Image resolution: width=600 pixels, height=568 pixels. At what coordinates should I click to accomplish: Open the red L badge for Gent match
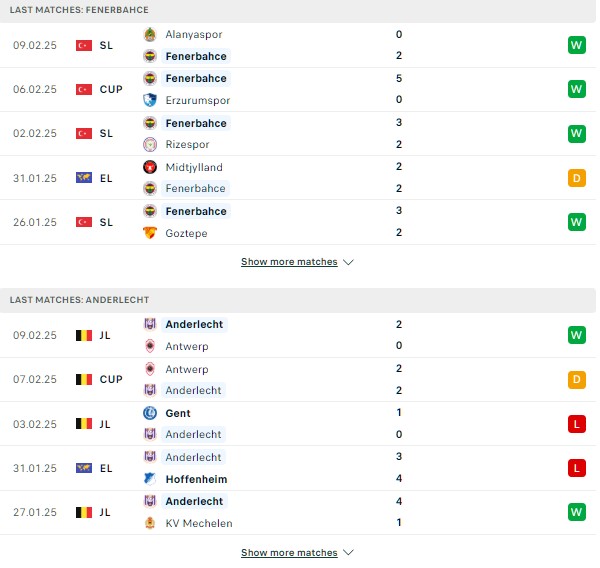pyautogui.click(x=577, y=424)
